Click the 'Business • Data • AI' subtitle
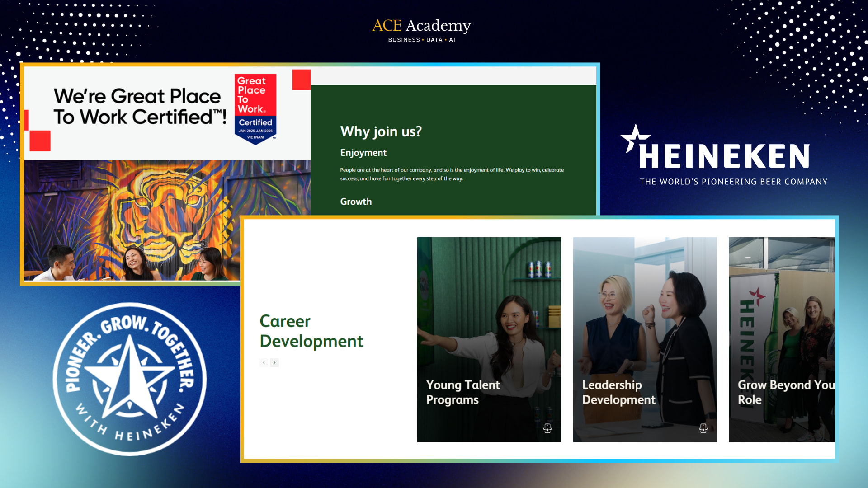 click(421, 40)
